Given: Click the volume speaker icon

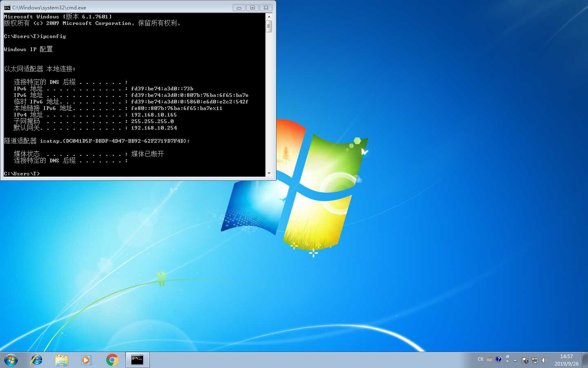Looking at the screenshot, I should 544,360.
